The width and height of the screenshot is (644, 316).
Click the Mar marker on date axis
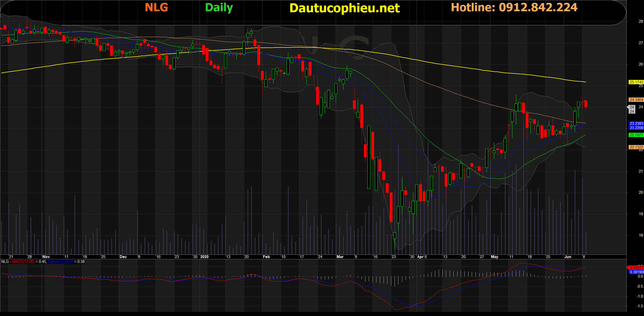point(340,257)
